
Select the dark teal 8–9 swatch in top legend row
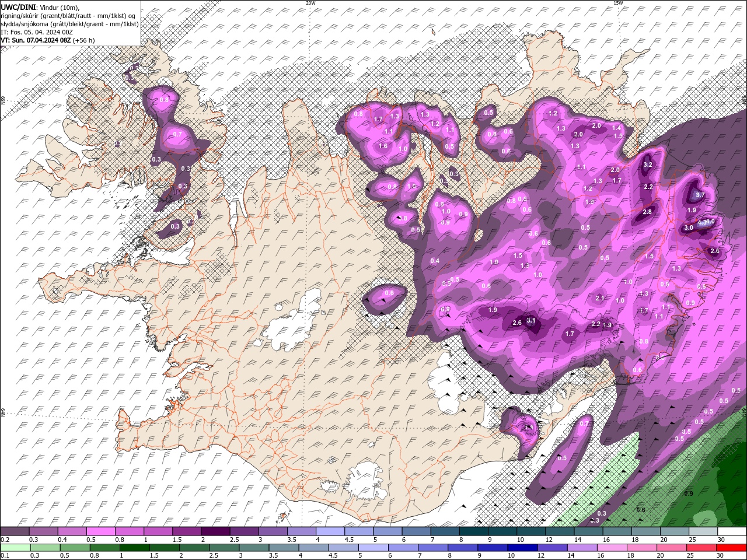[475, 531]
